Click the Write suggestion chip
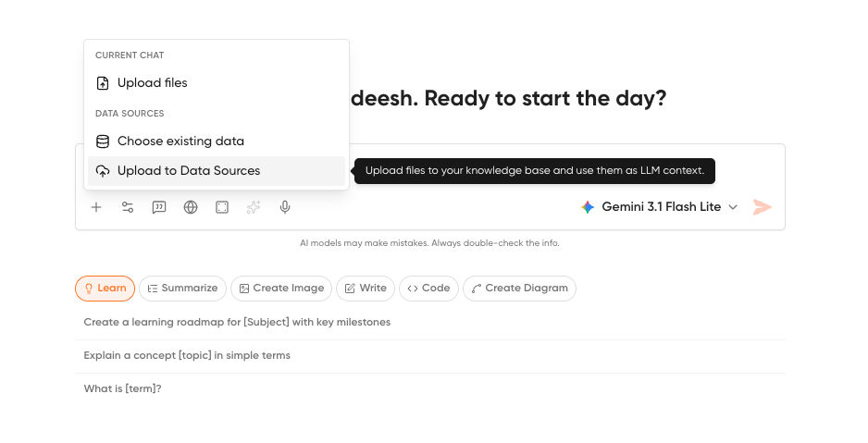The image size is (868, 443). pos(366,289)
